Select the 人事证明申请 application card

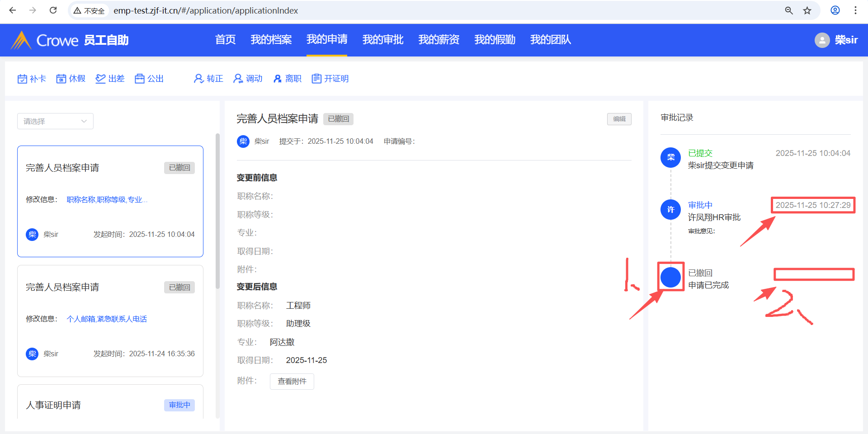(x=110, y=404)
